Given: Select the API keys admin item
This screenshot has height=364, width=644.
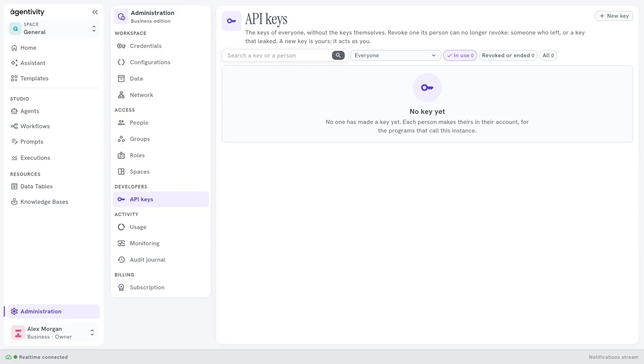Looking at the screenshot, I should [161, 199].
